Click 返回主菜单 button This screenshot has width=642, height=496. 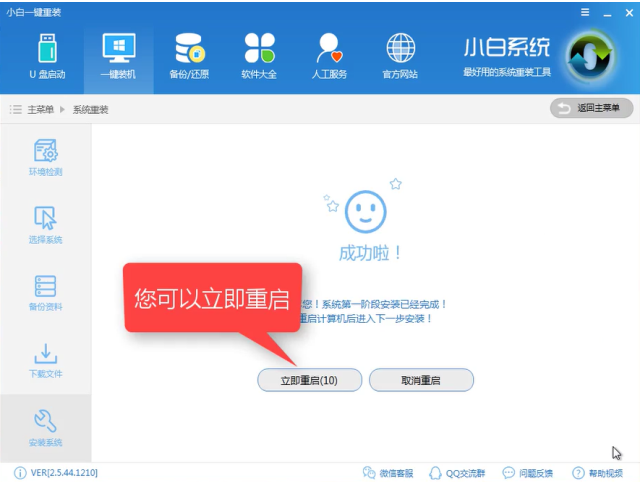point(591,108)
